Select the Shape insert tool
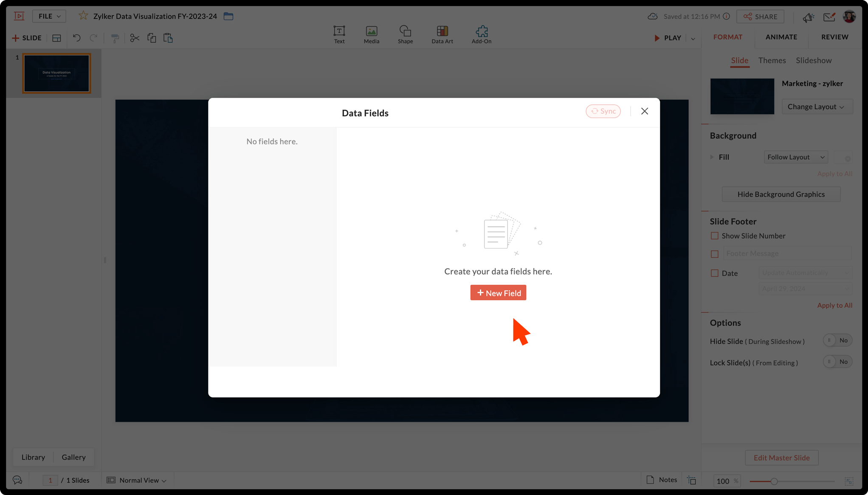The image size is (868, 495). point(405,34)
